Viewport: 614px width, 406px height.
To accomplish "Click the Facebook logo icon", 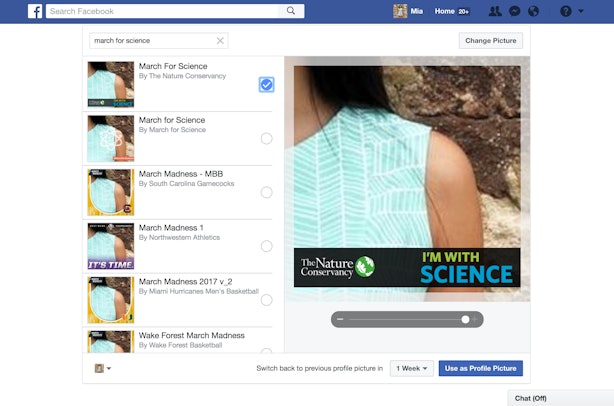I will [x=35, y=11].
